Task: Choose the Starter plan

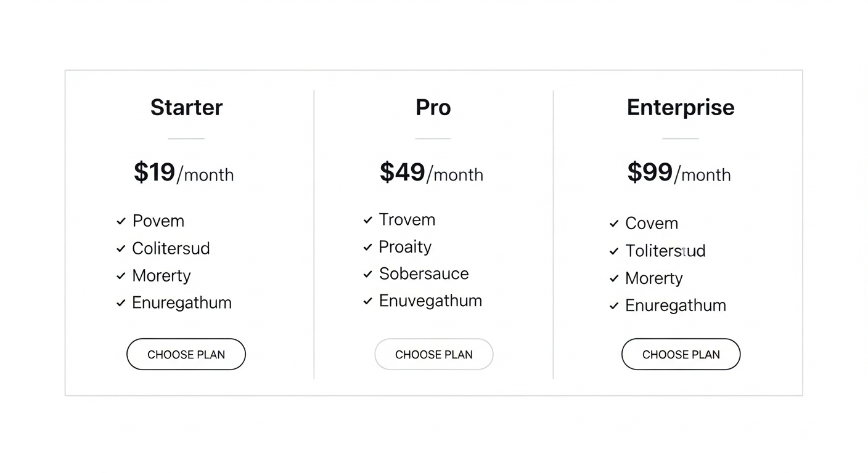Action: click(x=186, y=354)
